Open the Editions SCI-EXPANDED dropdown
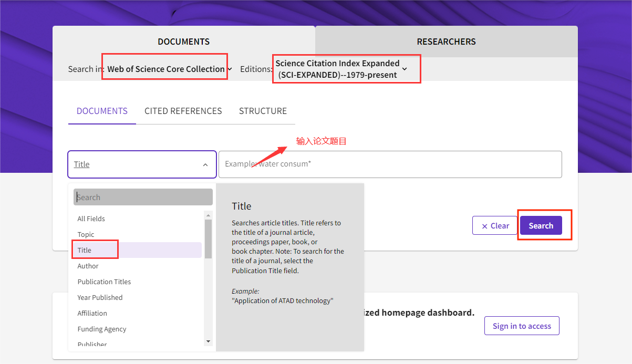Image resolution: width=632 pixels, height=364 pixels. [x=341, y=69]
